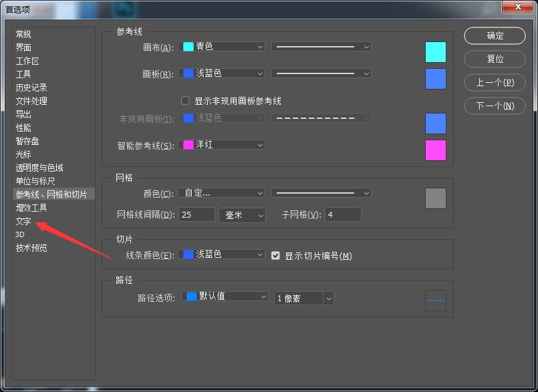Open the 光标 preferences category
This screenshot has height=392, width=538.
[x=23, y=155]
